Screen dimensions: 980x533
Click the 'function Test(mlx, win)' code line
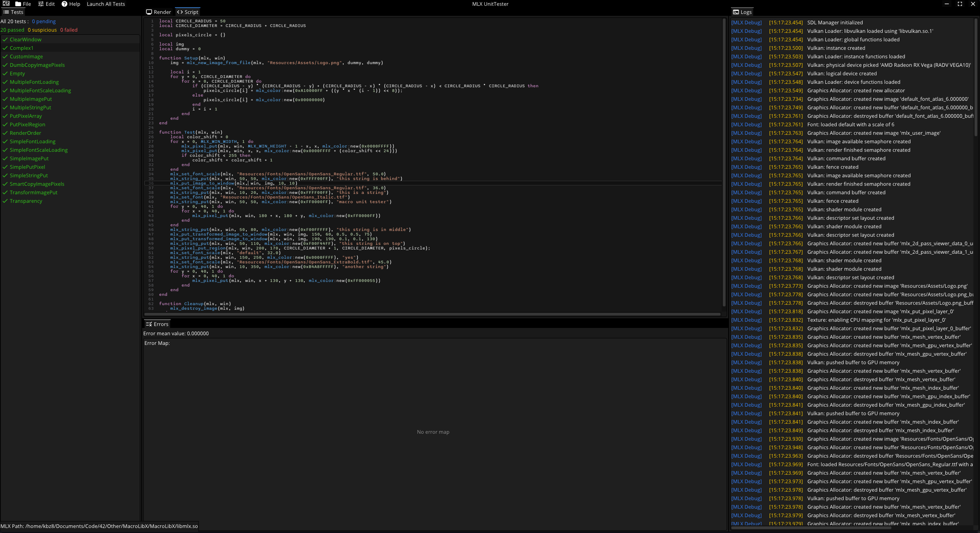point(190,132)
